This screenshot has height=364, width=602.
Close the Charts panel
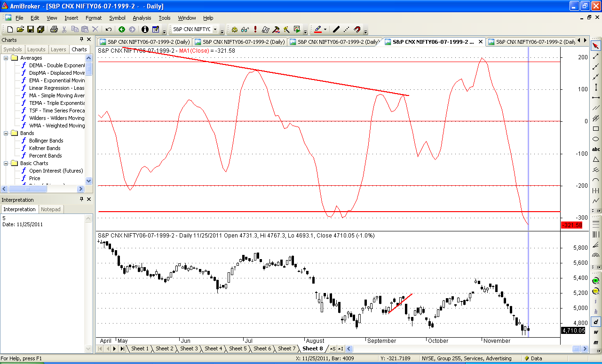(x=89, y=40)
